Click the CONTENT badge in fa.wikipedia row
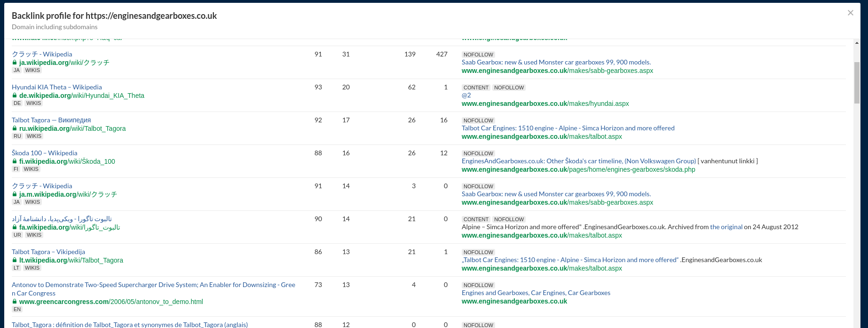This screenshot has width=868, height=328. [476, 219]
